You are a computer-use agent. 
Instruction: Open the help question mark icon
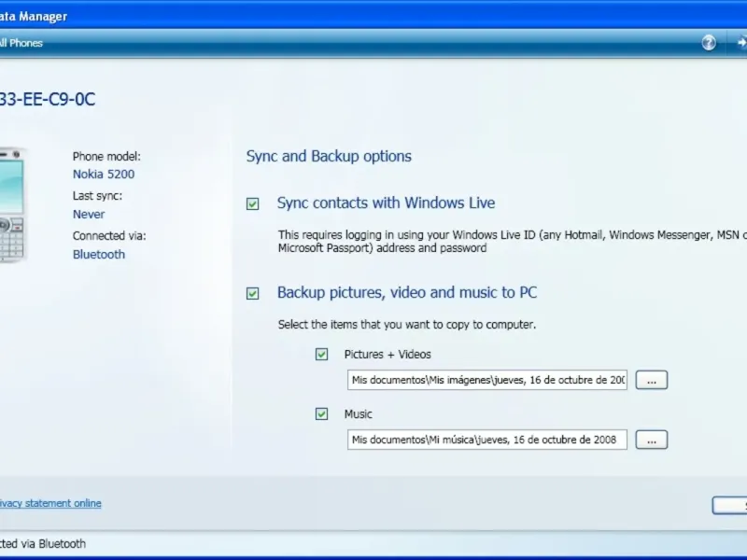pyautogui.click(x=709, y=43)
